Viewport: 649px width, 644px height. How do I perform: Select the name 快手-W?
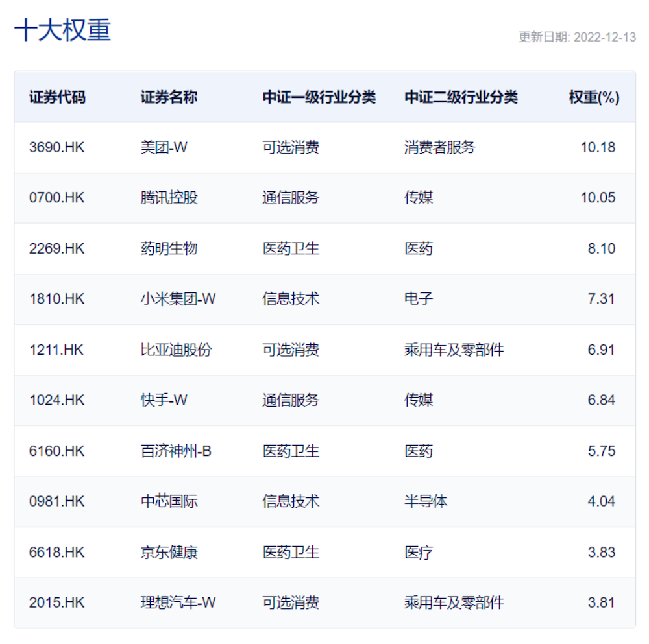(164, 400)
